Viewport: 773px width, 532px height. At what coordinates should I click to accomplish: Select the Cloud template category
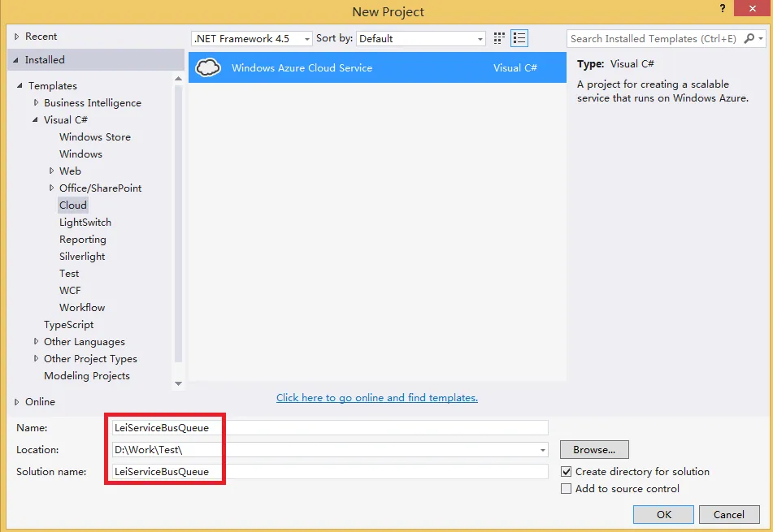[x=73, y=205]
